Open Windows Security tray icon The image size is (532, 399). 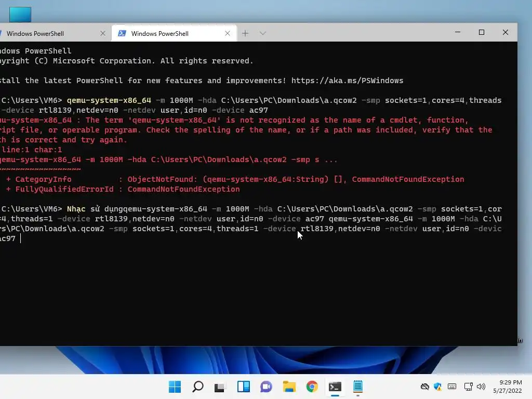click(437, 387)
